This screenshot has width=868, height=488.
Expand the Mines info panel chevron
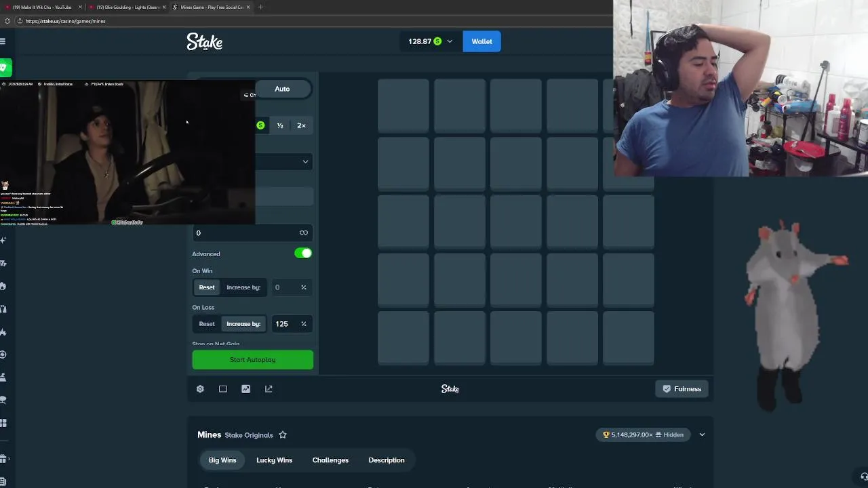click(702, 435)
